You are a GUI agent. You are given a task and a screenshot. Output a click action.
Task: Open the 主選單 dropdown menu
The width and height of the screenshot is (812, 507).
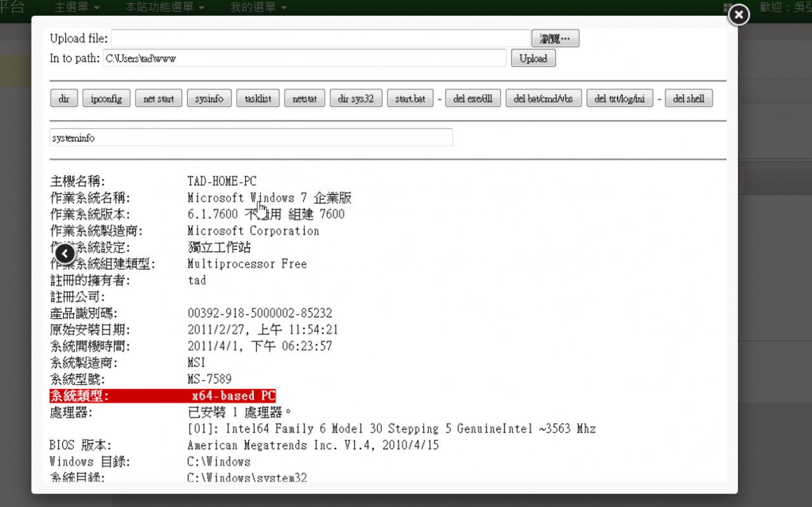(77, 8)
